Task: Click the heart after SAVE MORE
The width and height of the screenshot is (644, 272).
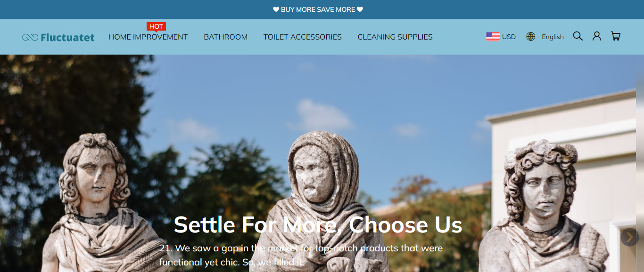Action: [360, 9]
